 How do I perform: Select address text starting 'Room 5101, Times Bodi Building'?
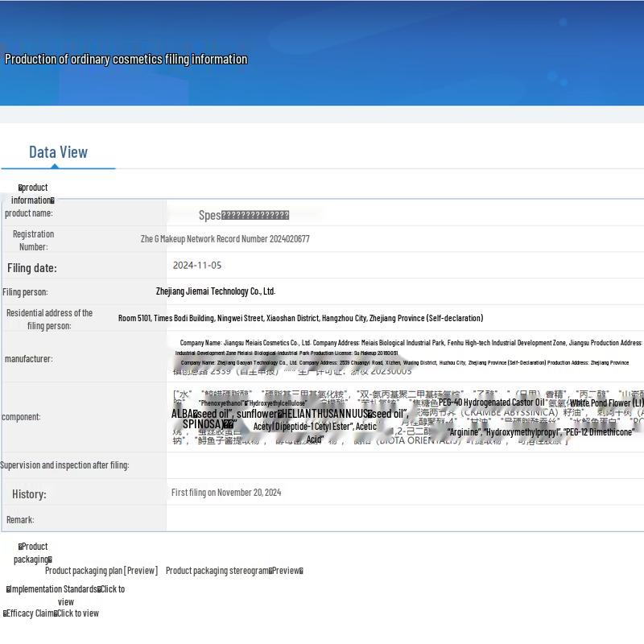click(x=300, y=318)
